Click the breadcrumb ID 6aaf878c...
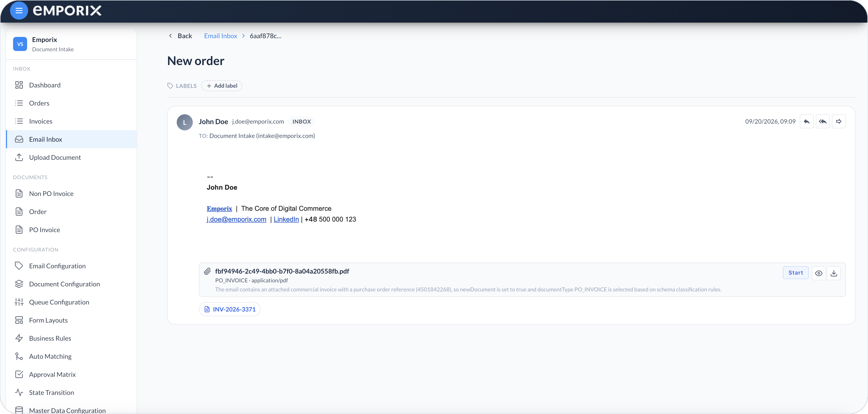The image size is (868, 414). 266,36
